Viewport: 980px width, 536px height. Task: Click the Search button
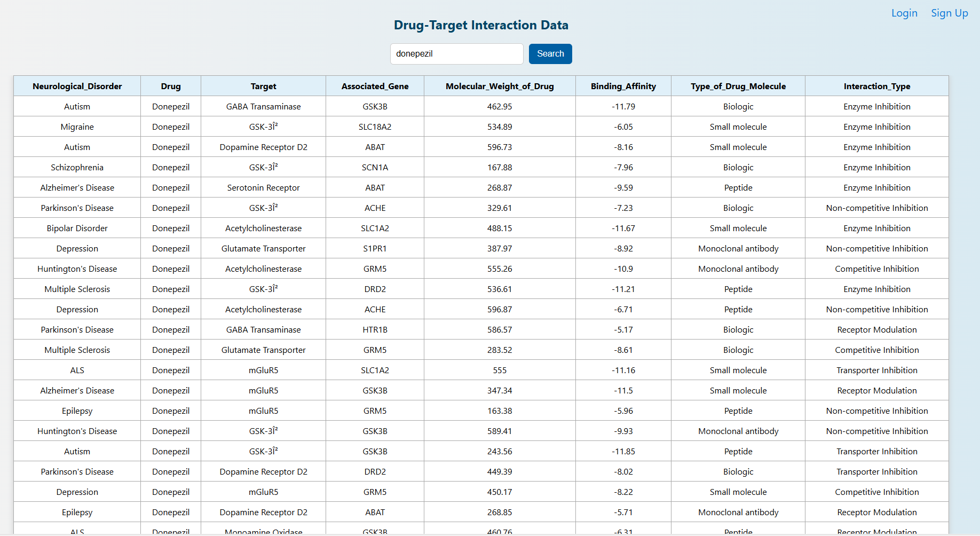click(550, 54)
